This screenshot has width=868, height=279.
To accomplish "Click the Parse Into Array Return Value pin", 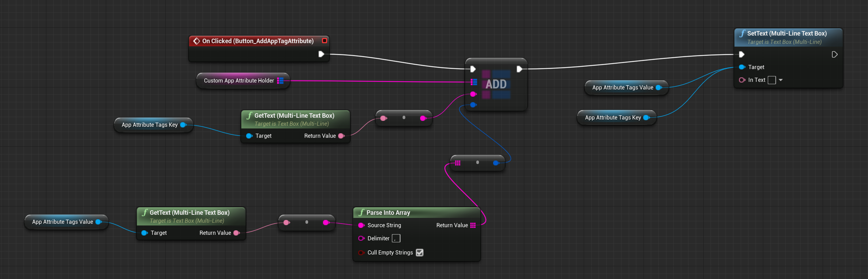I will coord(473,225).
